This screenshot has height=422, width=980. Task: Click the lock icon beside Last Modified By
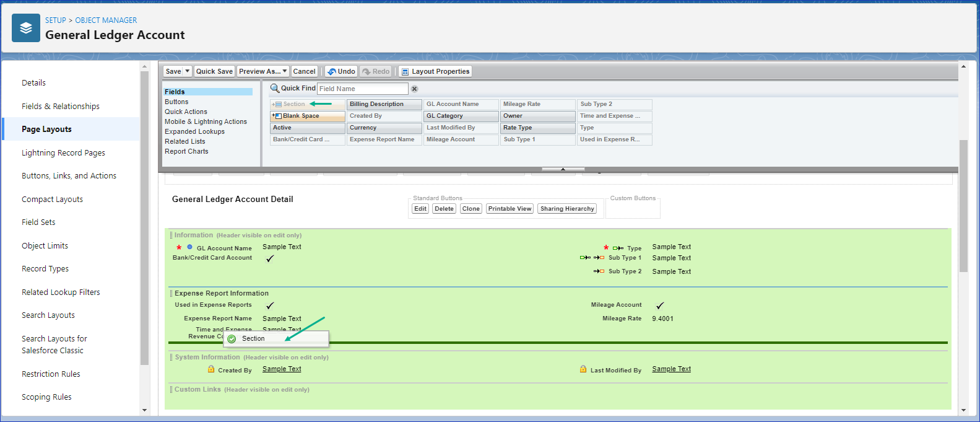click(x=583, y=369)
